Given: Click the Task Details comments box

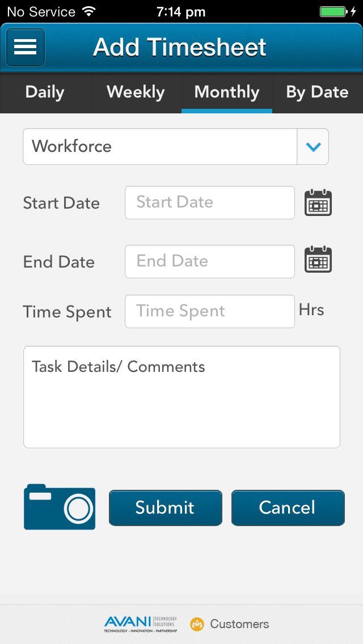Looking at the screenshot, I should pos(181,397).
